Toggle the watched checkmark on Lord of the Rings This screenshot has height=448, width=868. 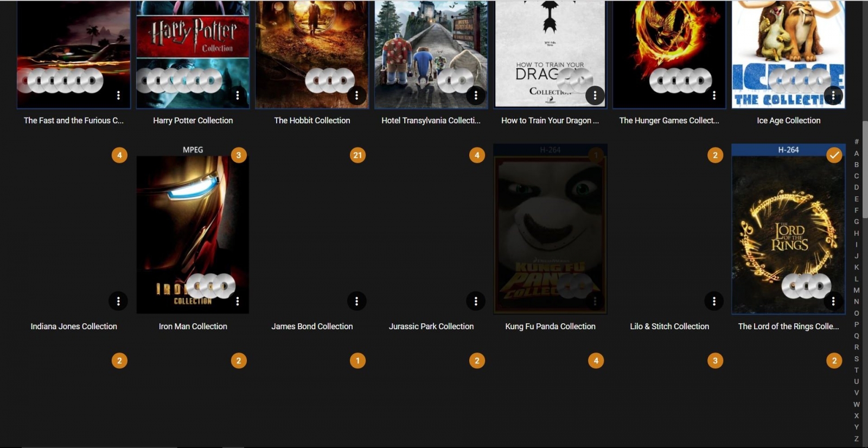tap(834, 155)
